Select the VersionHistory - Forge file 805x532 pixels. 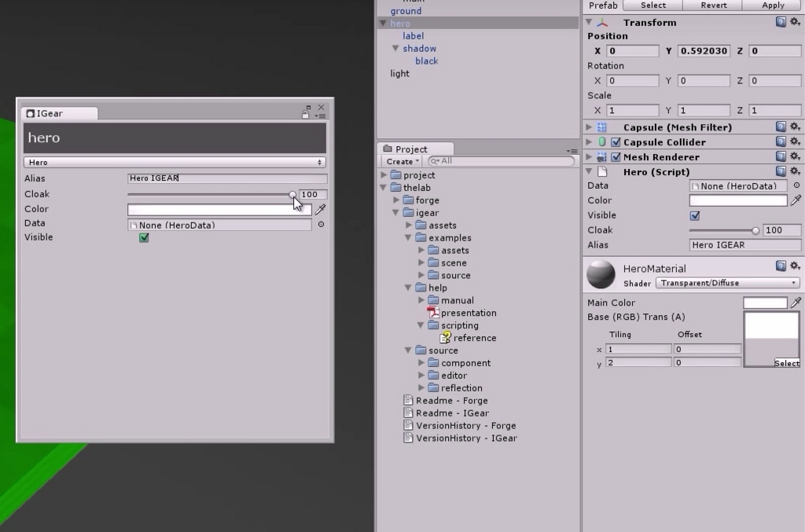click(459, 426)
